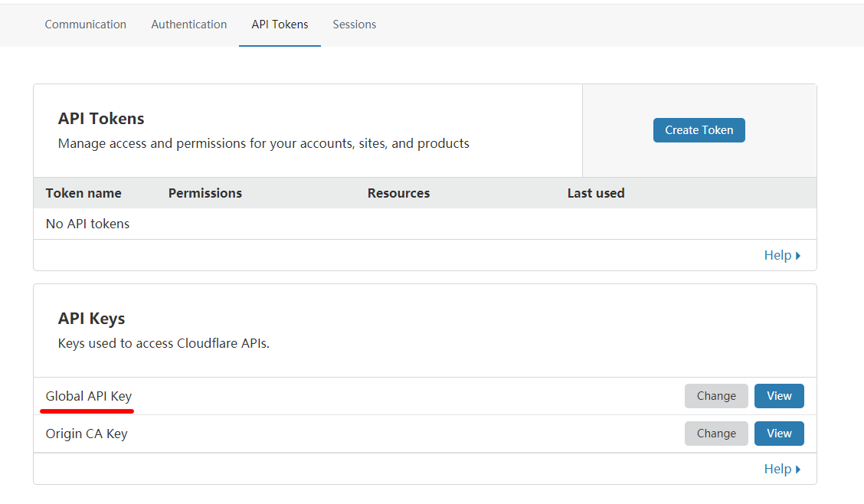Click the Create Token button
Image resolution: width=864 pixels, height=504 pixels.
699,130
